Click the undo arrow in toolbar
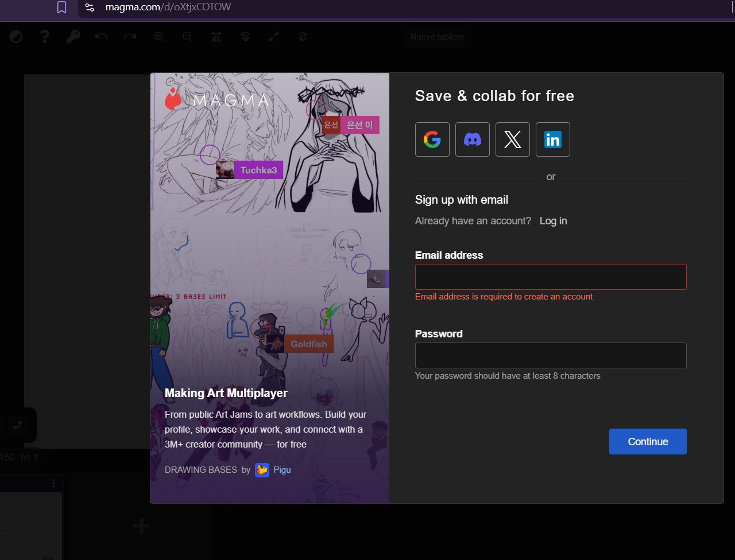735x560 pixels. point(102,37)
